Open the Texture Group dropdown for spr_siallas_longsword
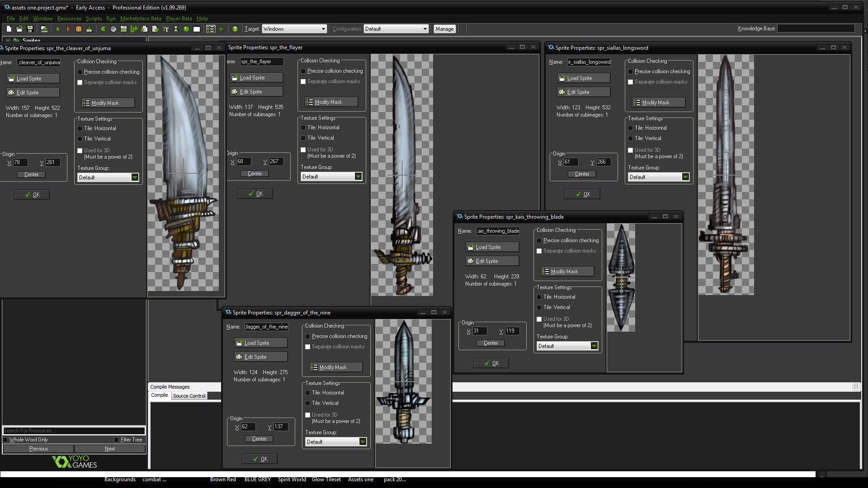This screenshot has height=488, width=868. pyautogui.click(x=685, y=177)
